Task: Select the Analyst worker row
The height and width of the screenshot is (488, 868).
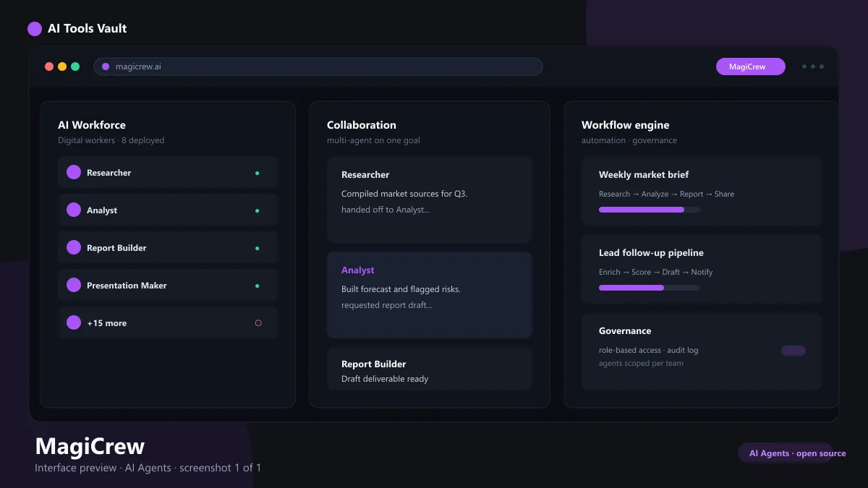Action: [168, 210]
